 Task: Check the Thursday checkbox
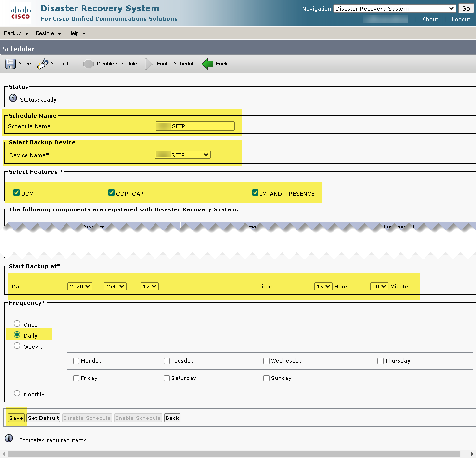click(x=380, y=361)
